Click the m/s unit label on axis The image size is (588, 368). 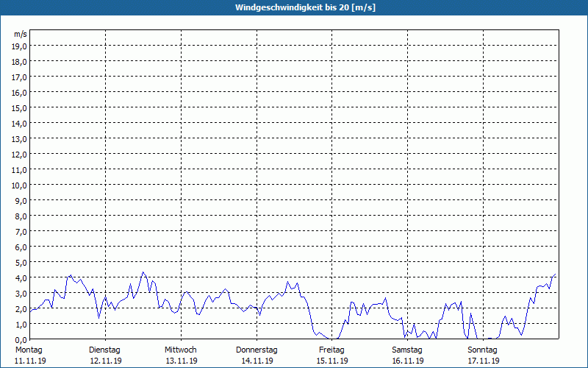pyautogui.click(x=21, y=34)
